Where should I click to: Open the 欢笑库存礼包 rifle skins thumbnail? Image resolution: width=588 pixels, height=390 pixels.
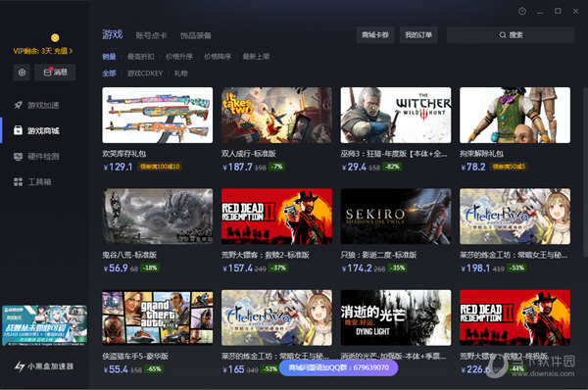[158, 115]
